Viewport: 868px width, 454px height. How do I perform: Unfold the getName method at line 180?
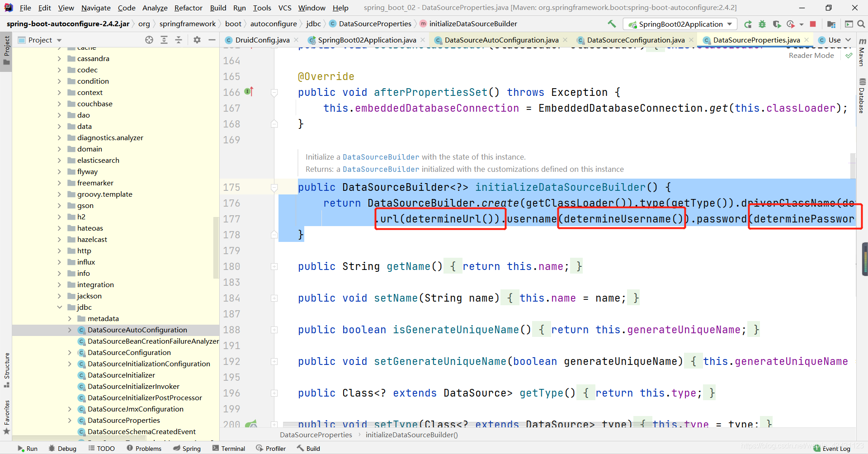coord(274,266)
